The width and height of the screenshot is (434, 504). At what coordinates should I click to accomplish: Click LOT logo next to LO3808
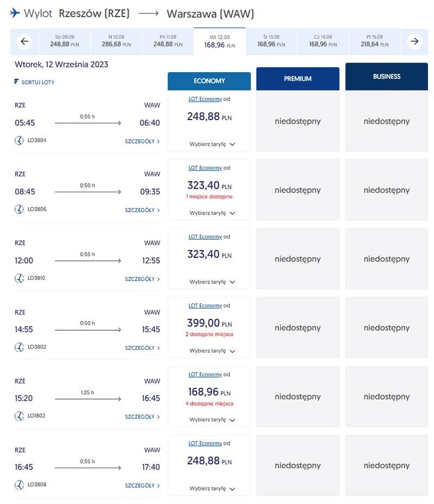click(20, 484)
